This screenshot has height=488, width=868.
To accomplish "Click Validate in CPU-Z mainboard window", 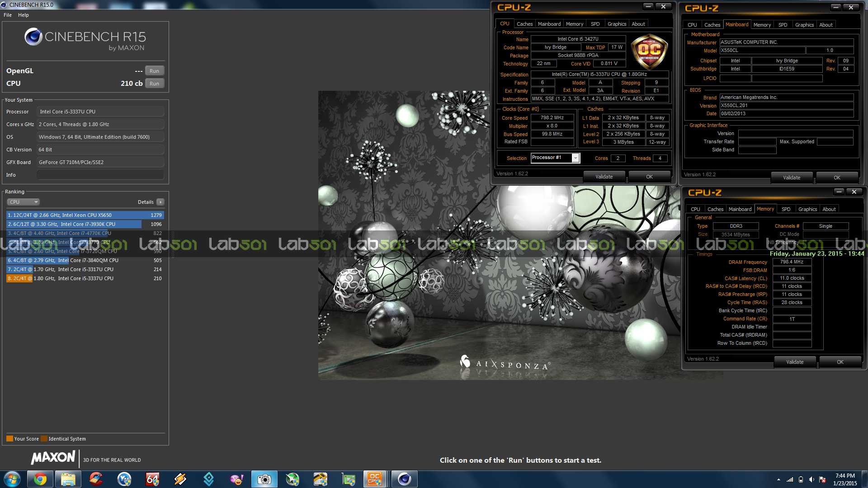I will (x=792, y=178).
